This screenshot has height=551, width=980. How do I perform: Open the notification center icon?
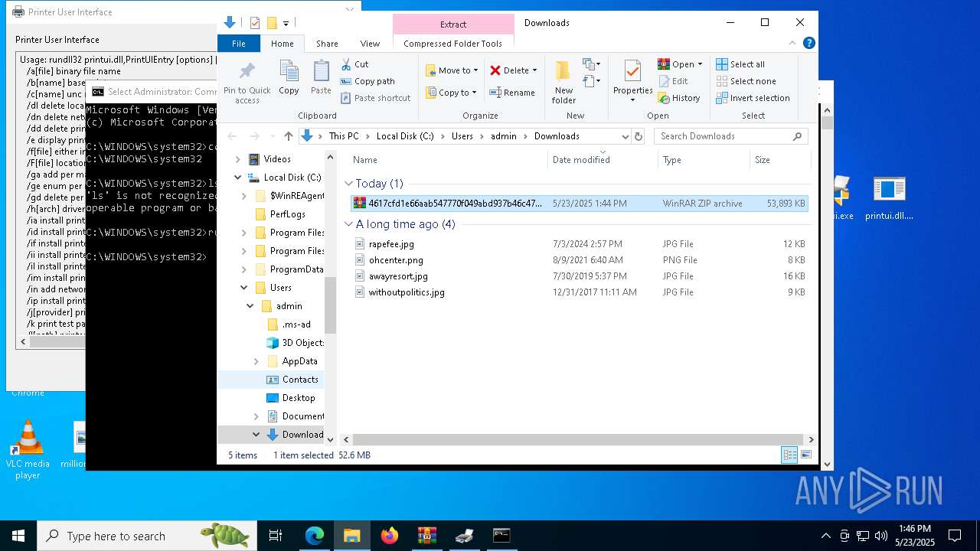[955, 536]
